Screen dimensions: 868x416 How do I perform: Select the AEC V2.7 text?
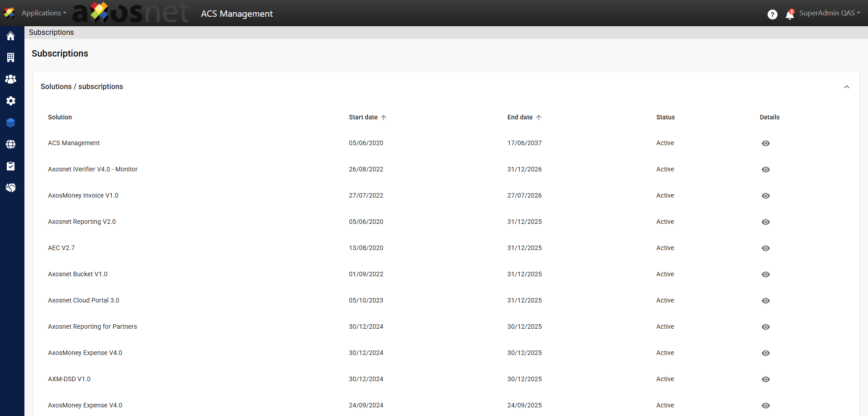tap(62, 248)
